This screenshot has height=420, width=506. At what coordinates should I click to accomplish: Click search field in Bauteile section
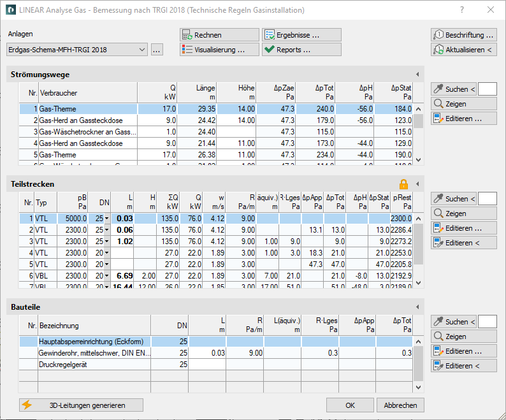(487, 322)
